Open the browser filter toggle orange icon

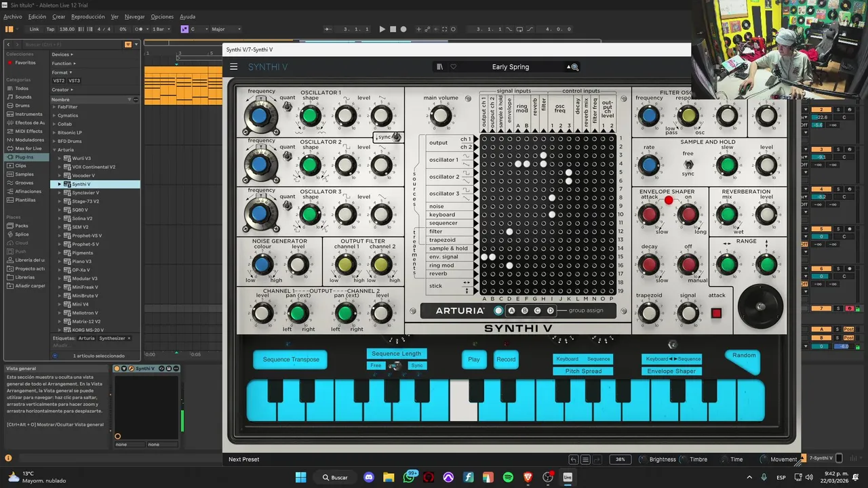pos(127,45)
